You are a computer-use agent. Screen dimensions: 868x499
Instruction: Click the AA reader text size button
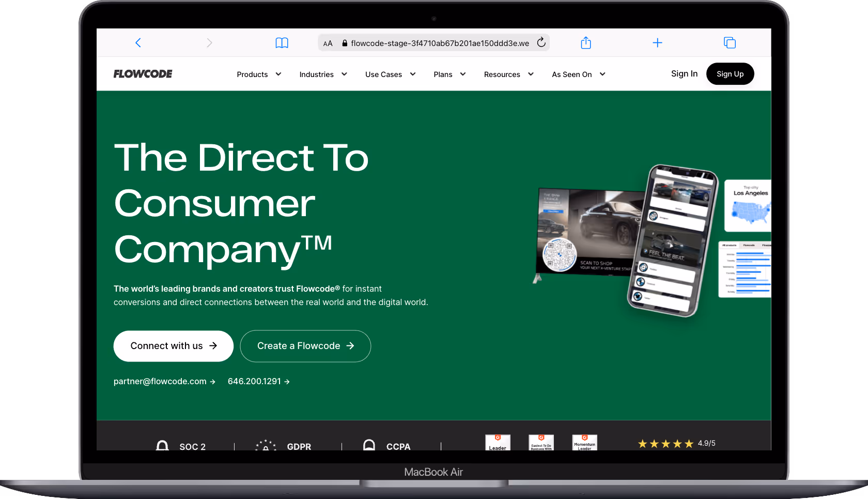coord(328,43)
